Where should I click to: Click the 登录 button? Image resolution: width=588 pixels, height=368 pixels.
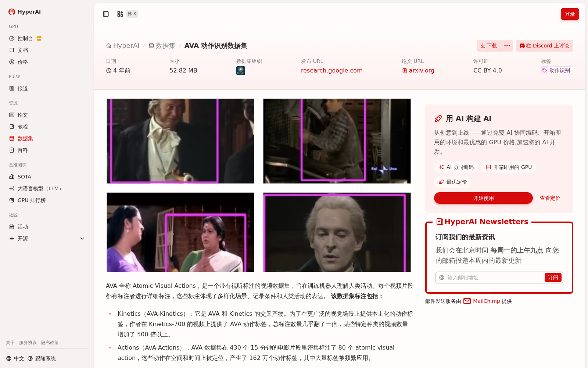(x=570, y=14)
